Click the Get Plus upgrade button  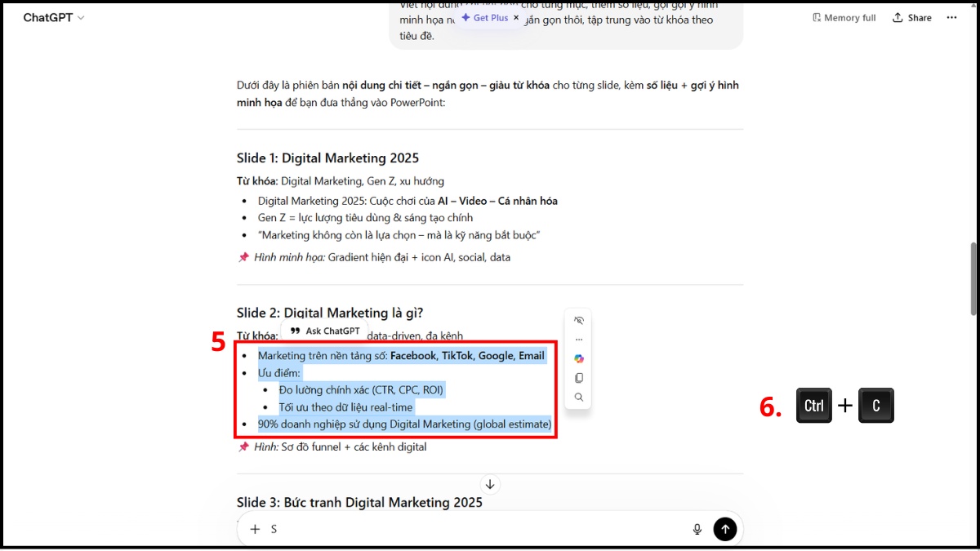point(485,17)
